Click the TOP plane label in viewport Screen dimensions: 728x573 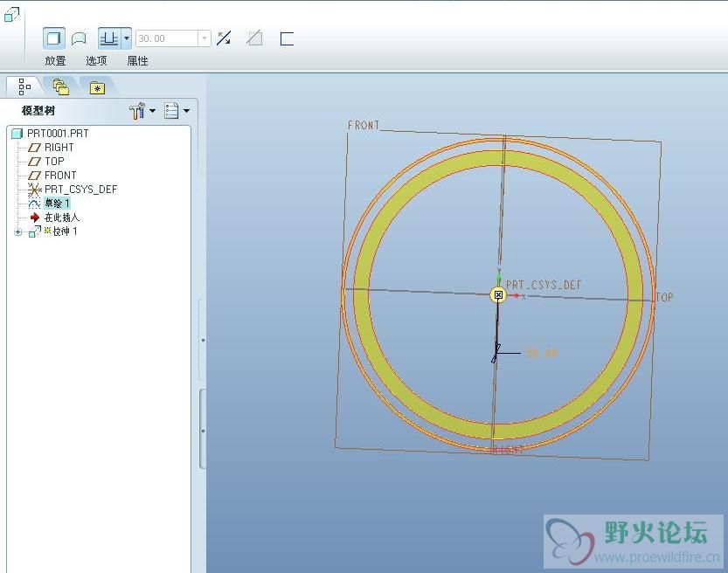tap(664, 297)
